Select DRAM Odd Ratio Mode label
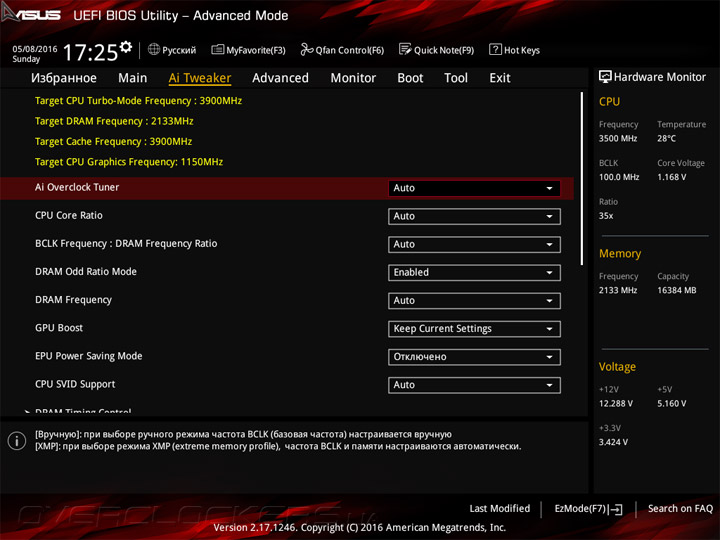This screenshot has width=720, height=540. (86, 271)
